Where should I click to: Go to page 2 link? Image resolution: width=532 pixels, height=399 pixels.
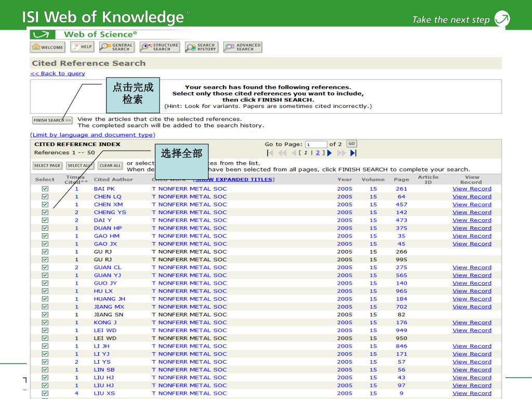(x=317, y=153)
